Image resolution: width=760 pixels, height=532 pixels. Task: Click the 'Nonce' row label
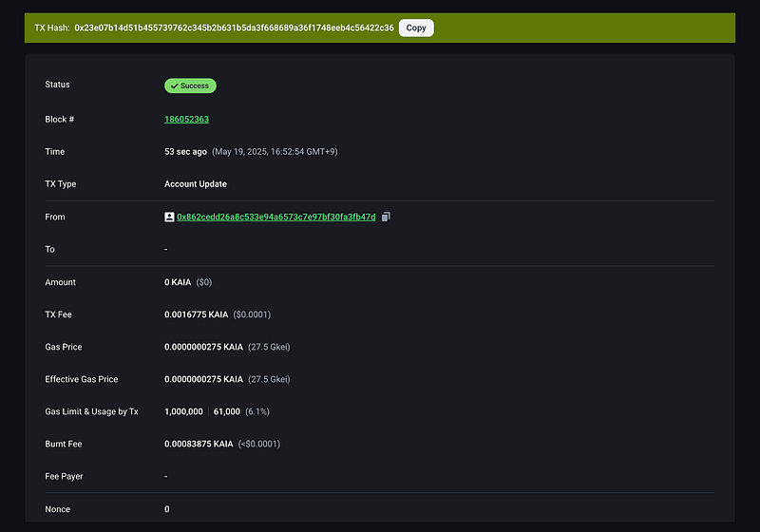pyautogui.click(x=58, y=509)
